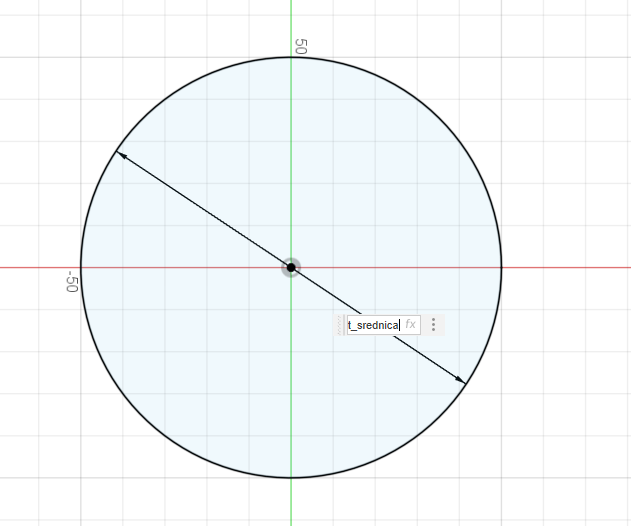Viewport: 631px width, 526px height.
Task: Select the rightmost point of the circle edge
Action: 501,267
